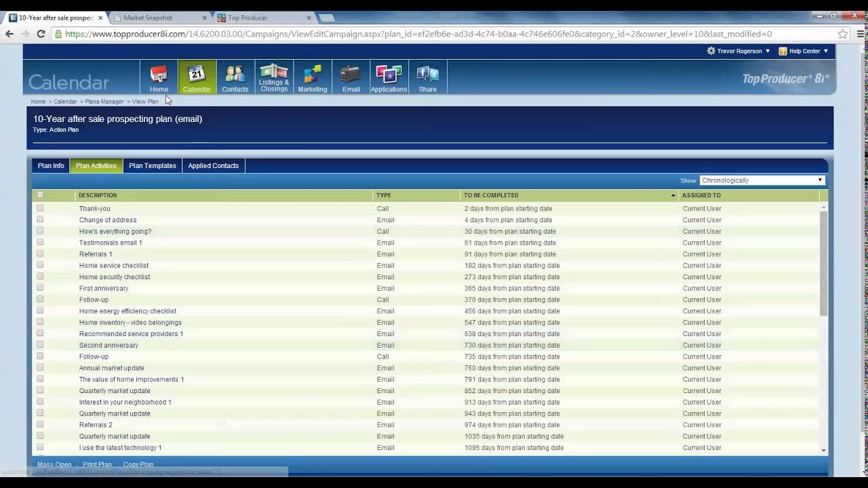Close the Market Snapshot browser tab
Image resolution: width=868 pixels, height=488 pixels.
click(x=205, y=18)
